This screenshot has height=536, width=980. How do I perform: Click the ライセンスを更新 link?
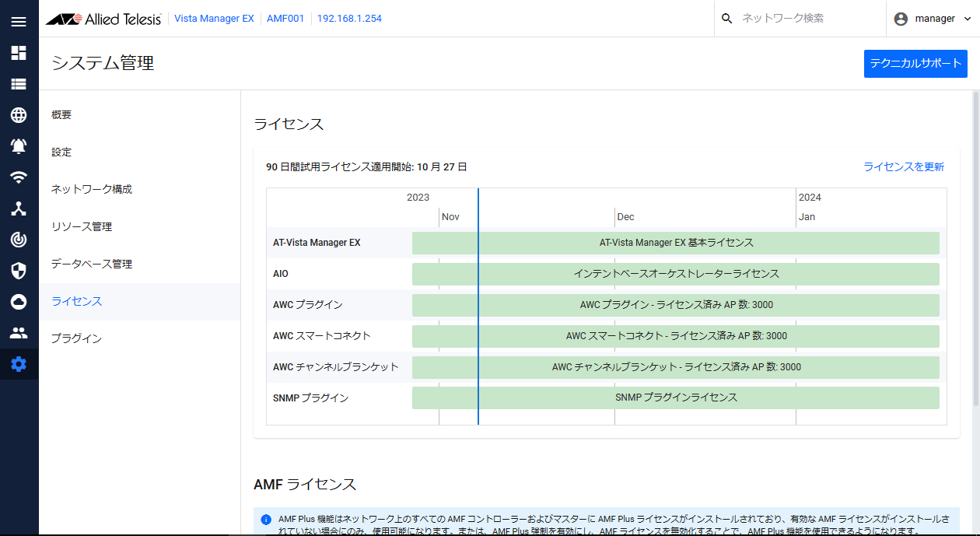(x=904, y=166)
